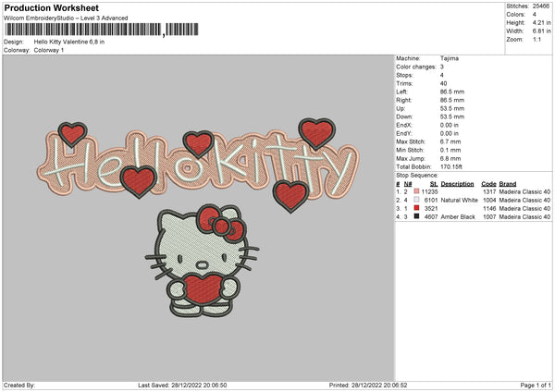
Task: Click the Stop Sequence label
Action: pos(417,175)
